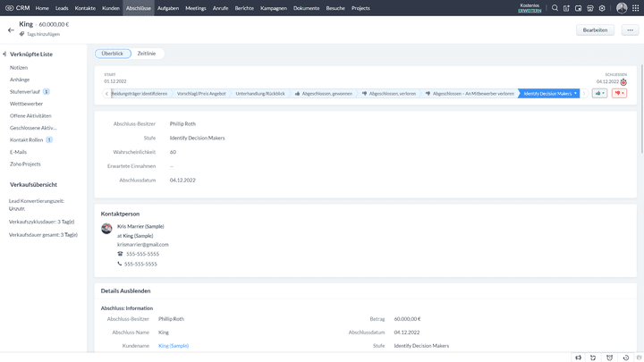This screenshot has height=362, width=644.
Task: Click the user profile avatar
Action: coord(622,8)
